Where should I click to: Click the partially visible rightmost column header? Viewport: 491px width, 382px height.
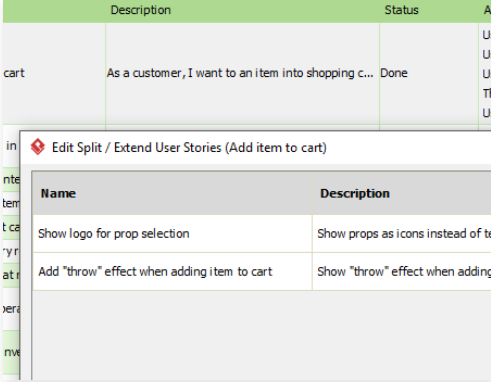point(485,11)
